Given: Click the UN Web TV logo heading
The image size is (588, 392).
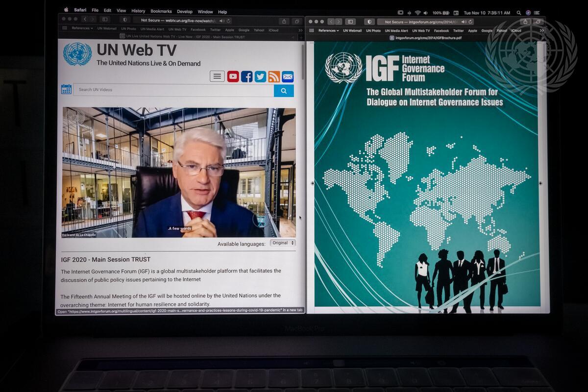Looking at the screenshot, I should [x=136, y=50].
